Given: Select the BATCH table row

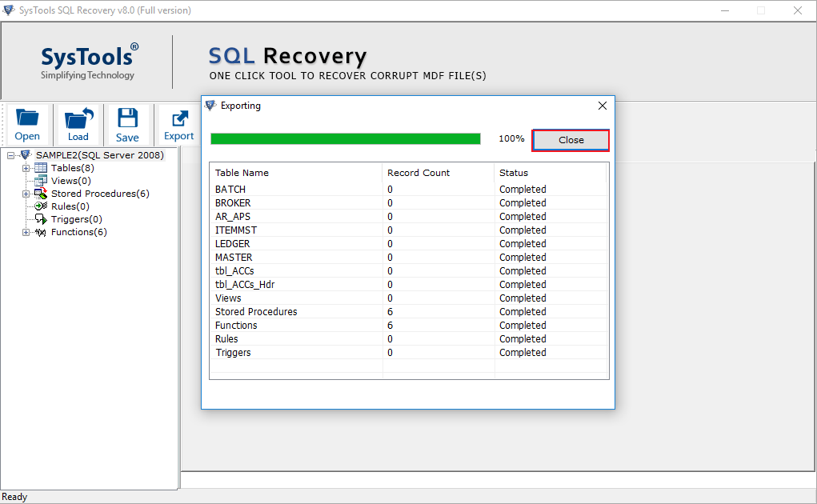Looking at the screenshot, I should tap(409, 189).
